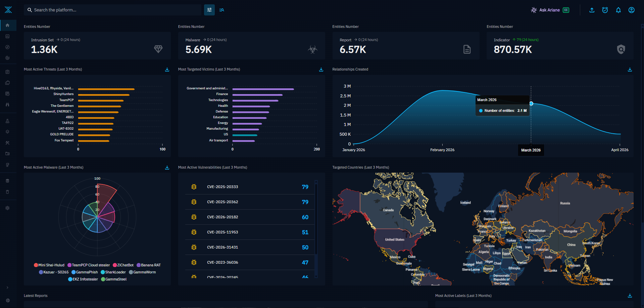This screenshot has width=644, height=308.
Task: Open the alarm clock triggers icon
Action: click(605, 10)
